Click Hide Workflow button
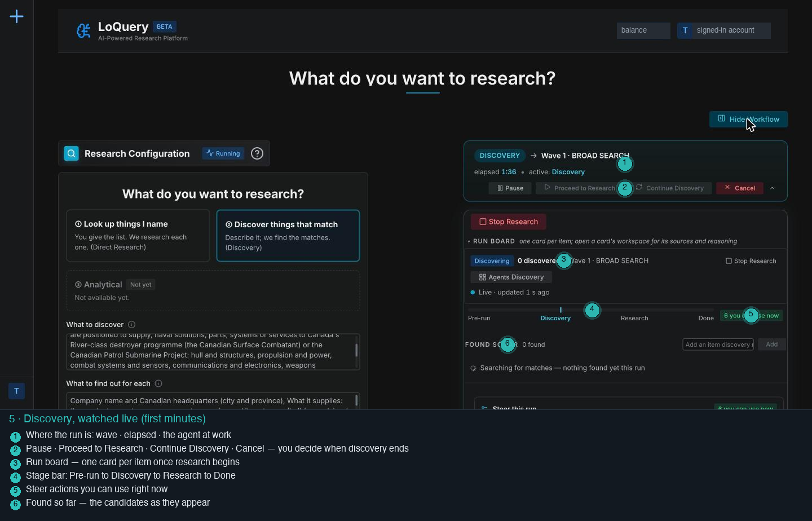 [748, 119]
